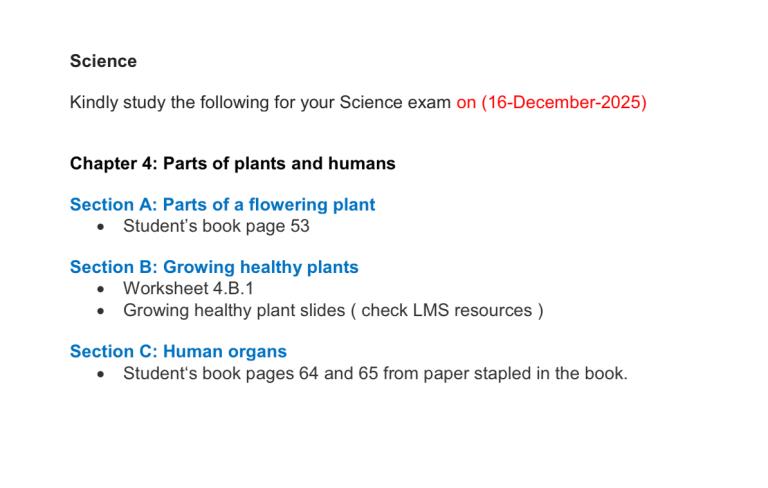Image resolution: width=768 pixels, height=488 pixels.
Task: Click the word "humans" in chapter heading
Action: point(362,163)
